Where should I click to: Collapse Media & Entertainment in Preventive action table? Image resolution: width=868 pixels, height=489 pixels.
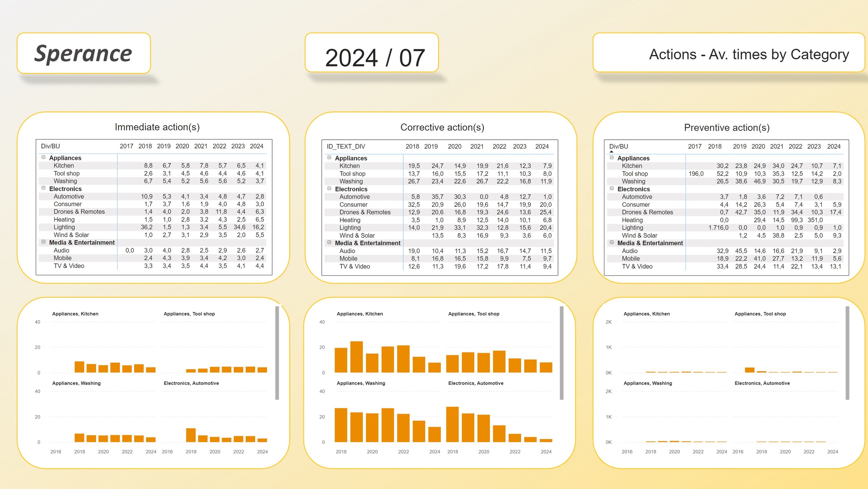pos(612,243)
